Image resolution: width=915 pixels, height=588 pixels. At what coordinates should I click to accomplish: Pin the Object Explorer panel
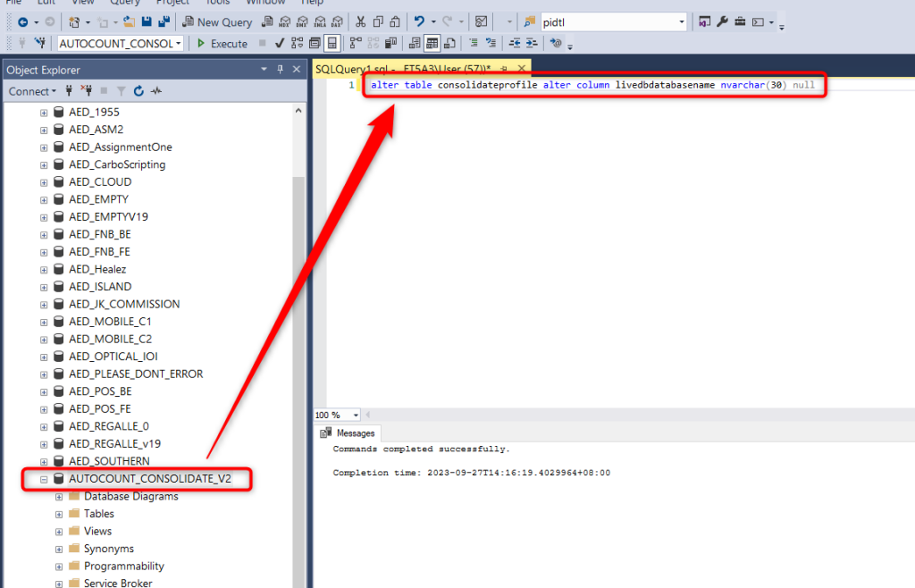pyautogui.click(x=280, y=70)
